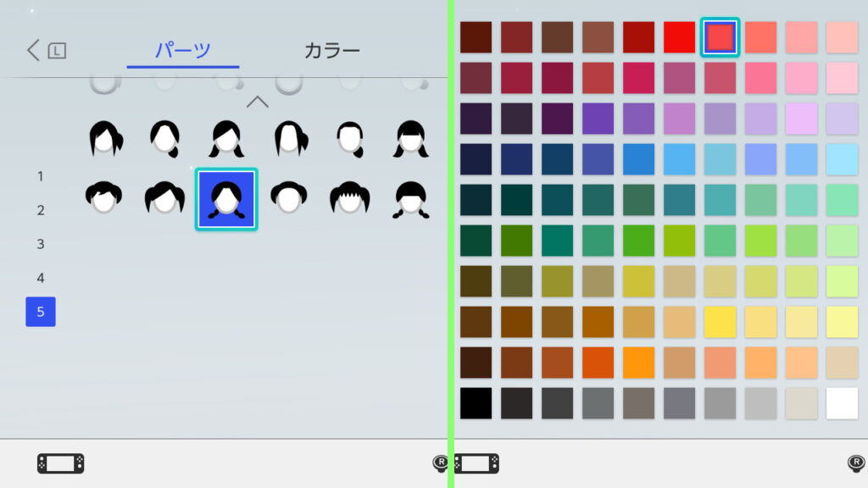Pick the pale pink swatch at palette's top-right
The width and height of the screenshot is (868, 488).
click(x=842, y=37)
